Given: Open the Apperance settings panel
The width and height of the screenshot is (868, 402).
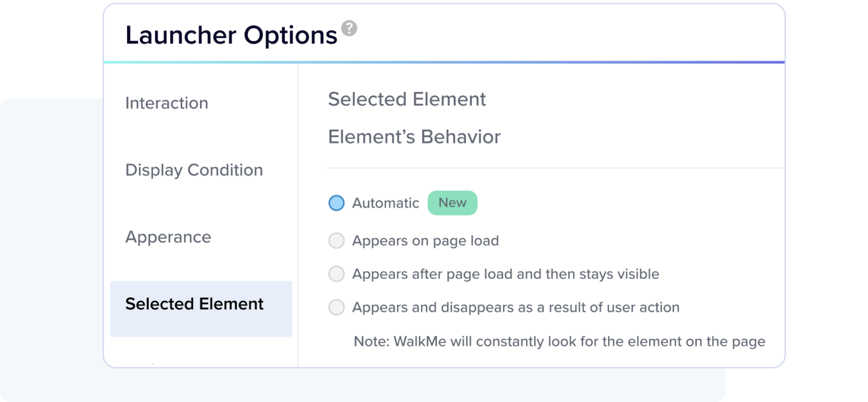Looking at the screenshot, I should (x=168, y=237).
